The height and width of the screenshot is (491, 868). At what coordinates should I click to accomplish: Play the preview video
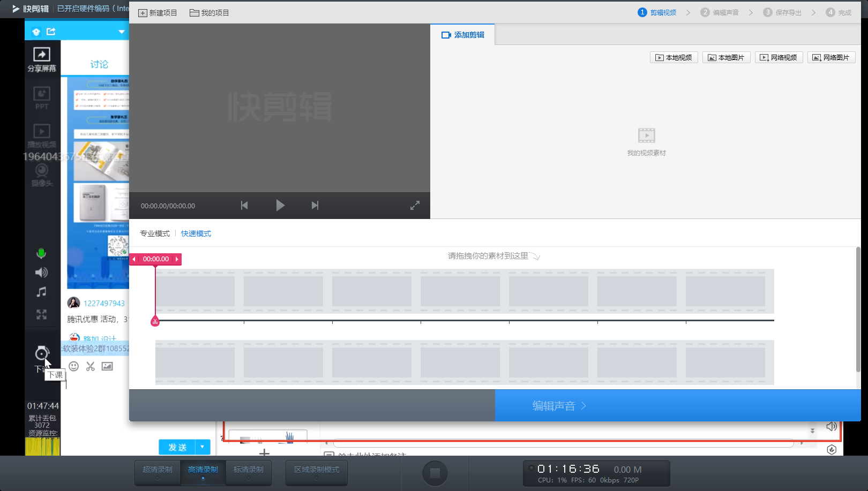click(x=280, y=206)
